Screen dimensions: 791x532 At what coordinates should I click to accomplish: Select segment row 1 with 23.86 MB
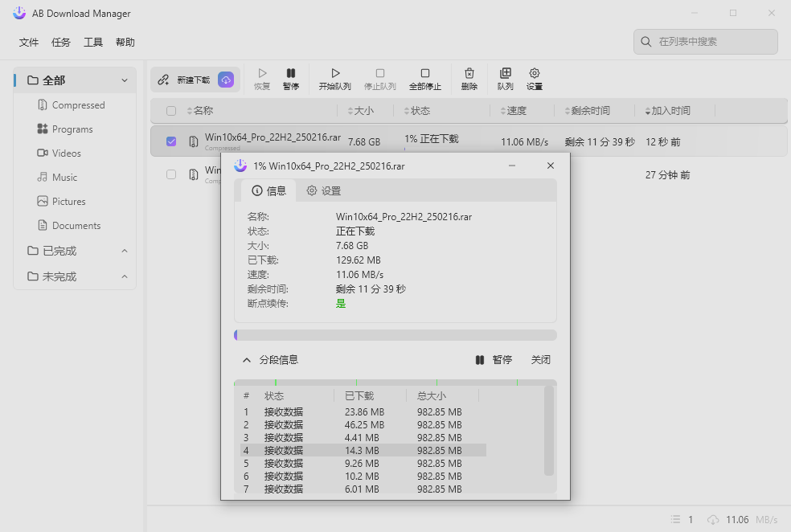[363, 412]
